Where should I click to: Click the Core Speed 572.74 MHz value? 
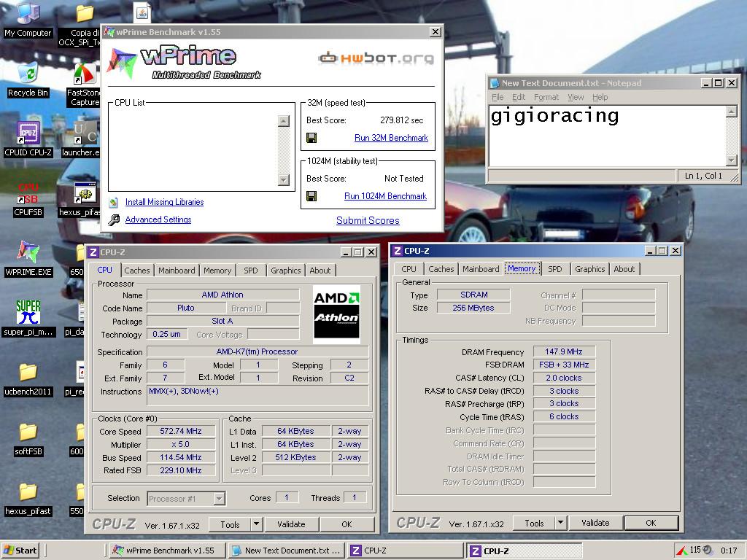pyautogui.click(x=181, y=431)
